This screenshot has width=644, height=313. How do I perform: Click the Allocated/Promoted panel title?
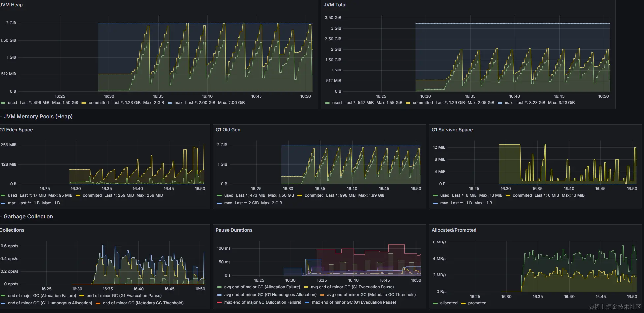tap(454, 230)
